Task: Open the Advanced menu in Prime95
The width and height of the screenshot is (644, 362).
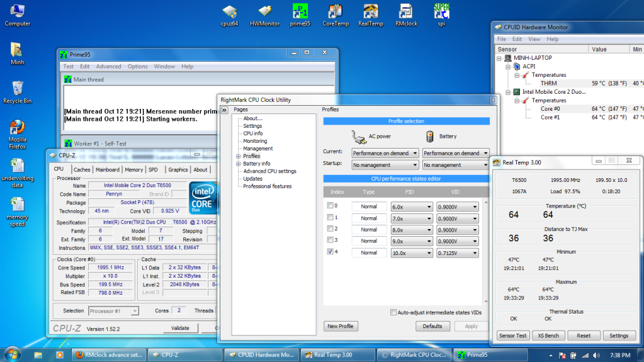Action: pyautogui.click(x=108, y=67)
